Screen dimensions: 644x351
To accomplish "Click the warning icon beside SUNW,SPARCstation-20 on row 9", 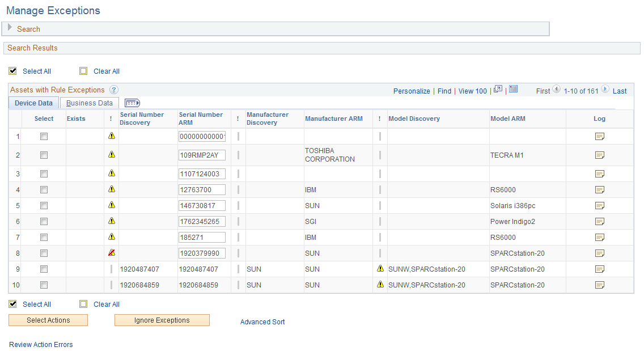I will [380, 268].
